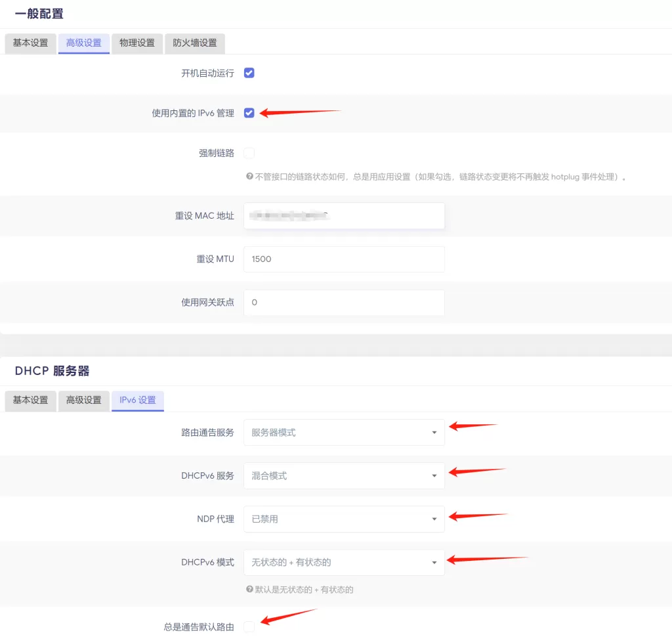Image resolution: width=672 pixels, height=637 pixels.
Task: Click the help icon before 默认是无状态的 hint
Action: click(249, 589)
